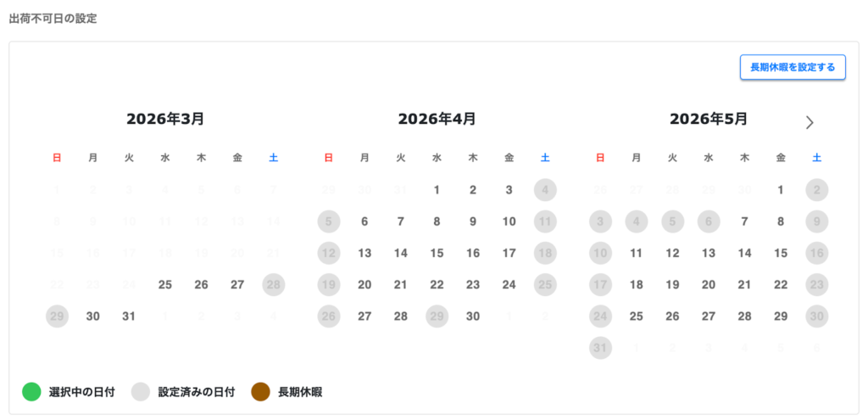Click the gray 設定済みの日付 legend swatch
The width and height of the screenshot is (868, 420).
pyautogui.click(x=141, y=392)
